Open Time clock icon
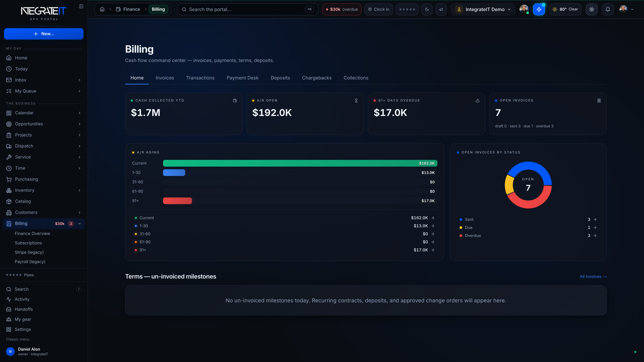644x362 pixels. (9, 168)
